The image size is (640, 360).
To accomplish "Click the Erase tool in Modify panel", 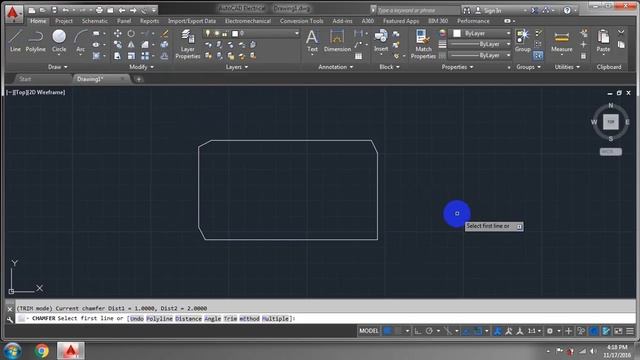I will [x=164, y=33].
